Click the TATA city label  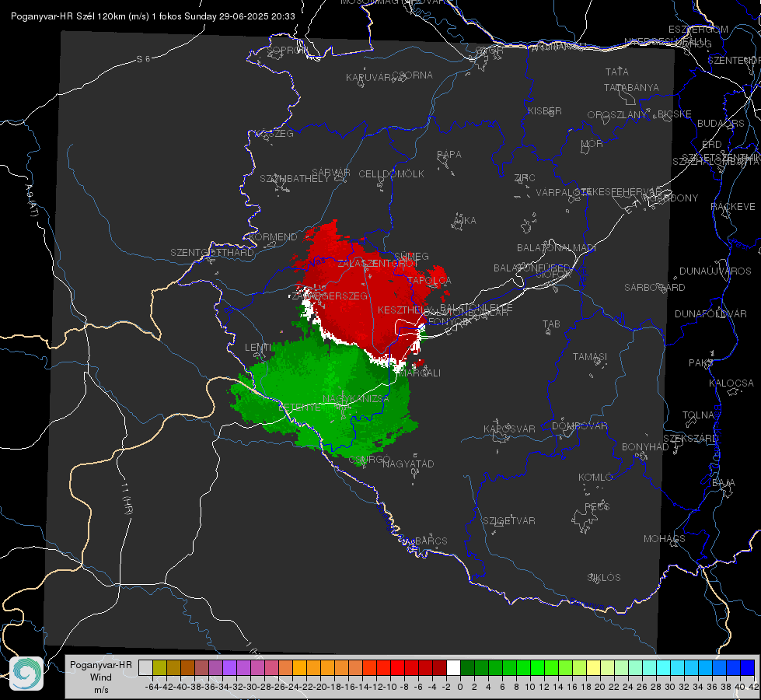617,72
